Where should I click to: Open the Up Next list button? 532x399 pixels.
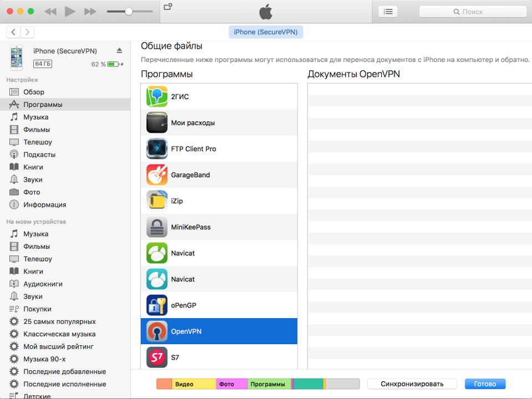[388, 12]
